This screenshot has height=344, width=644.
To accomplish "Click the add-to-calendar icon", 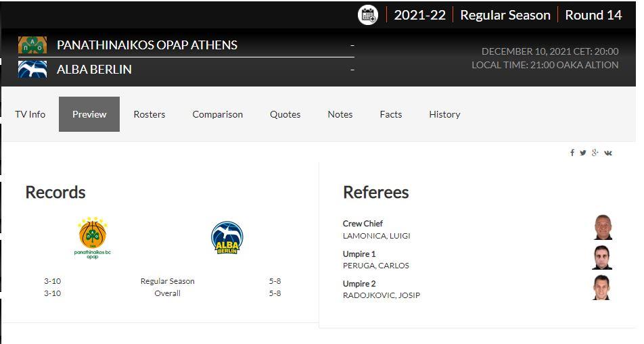I will tap(368, 15).
